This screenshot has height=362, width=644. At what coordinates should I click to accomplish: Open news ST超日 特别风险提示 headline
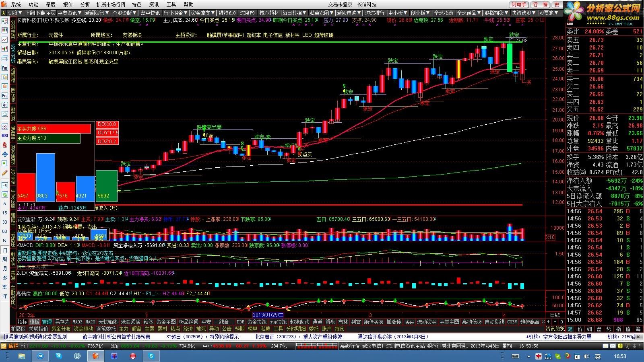(202, 337)
